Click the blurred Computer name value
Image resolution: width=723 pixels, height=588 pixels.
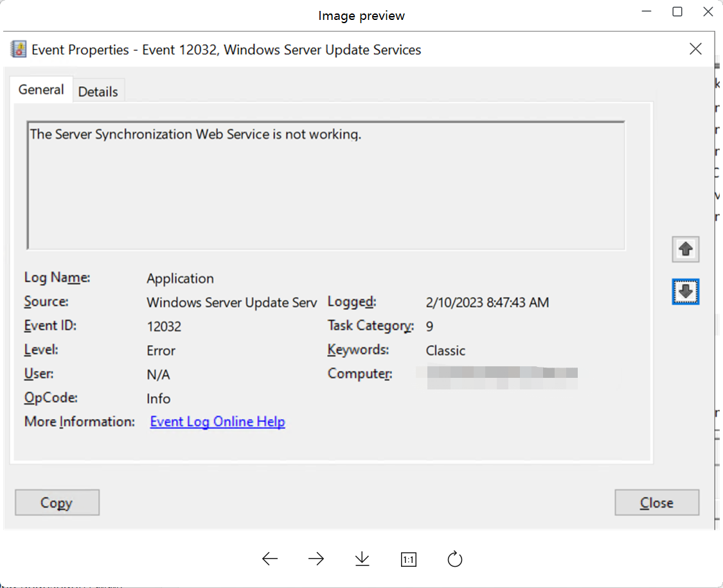(502, 377)
